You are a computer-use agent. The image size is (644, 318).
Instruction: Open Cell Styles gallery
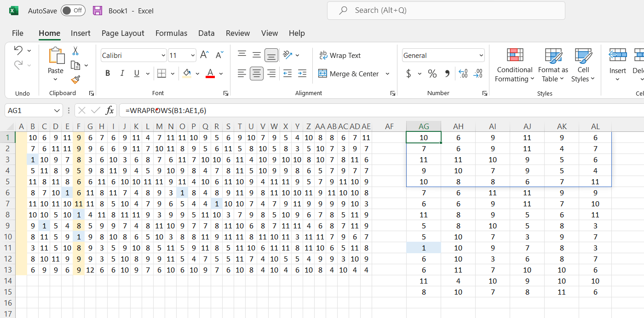(x=583, y=65)
